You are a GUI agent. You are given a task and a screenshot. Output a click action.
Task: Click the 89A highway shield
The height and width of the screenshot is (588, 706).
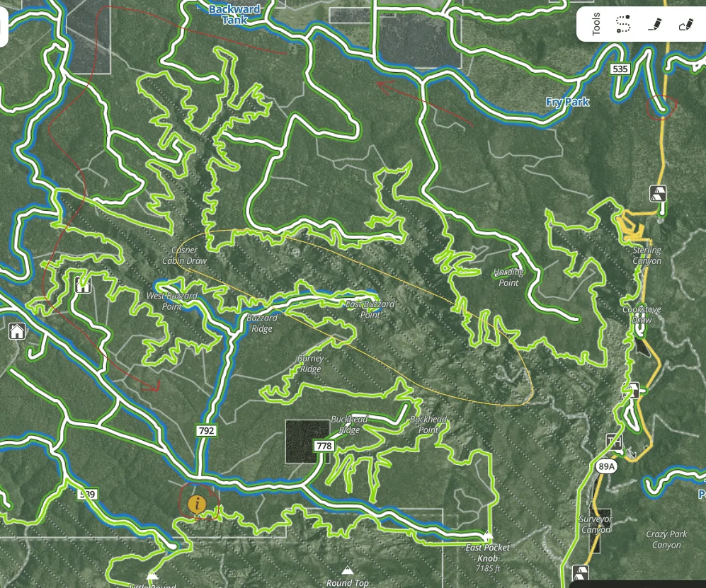606,466
